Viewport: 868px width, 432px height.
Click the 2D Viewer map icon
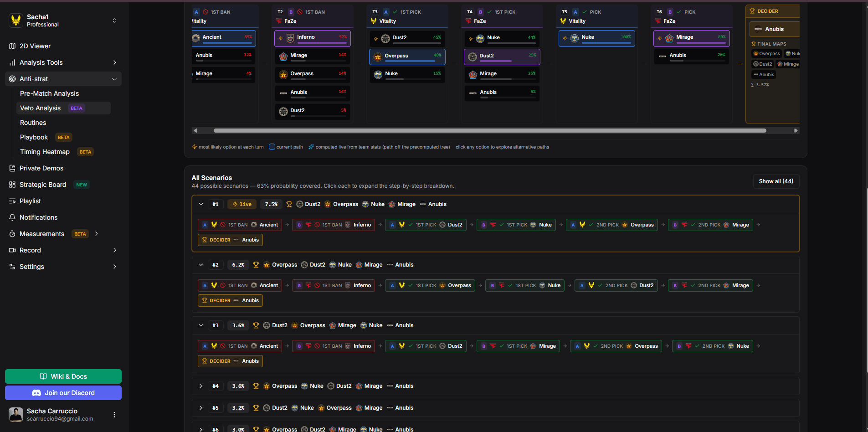pyautogui.click(x=12, y=46)
